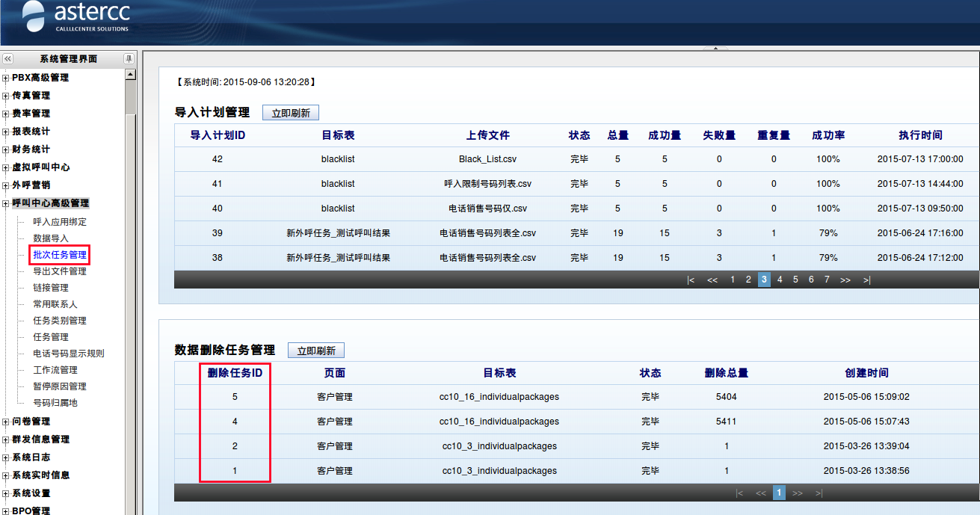Collapse the 呼叫中心高级管理 node
The image size is (980, 515).
(x=6, y=203)
